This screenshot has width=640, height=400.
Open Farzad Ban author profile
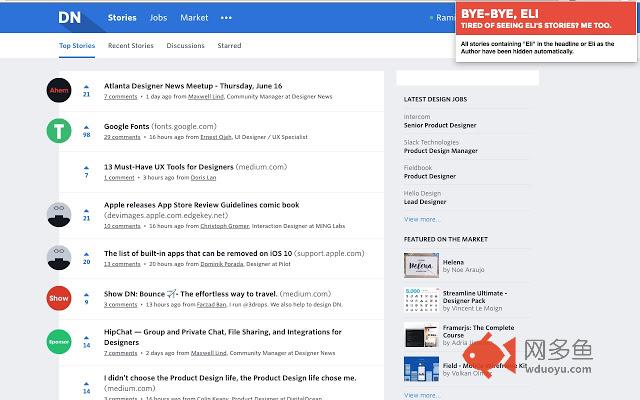(x=211, y=304)
